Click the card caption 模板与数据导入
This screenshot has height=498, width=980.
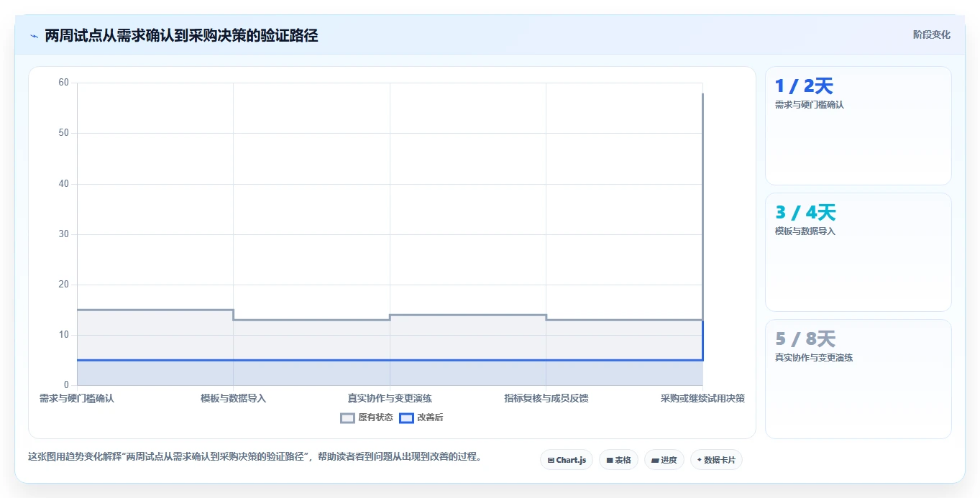(805, 231)
